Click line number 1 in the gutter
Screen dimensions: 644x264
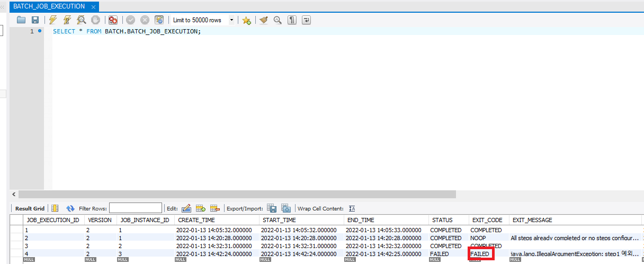pyautogui.click(x=32, y=31)
